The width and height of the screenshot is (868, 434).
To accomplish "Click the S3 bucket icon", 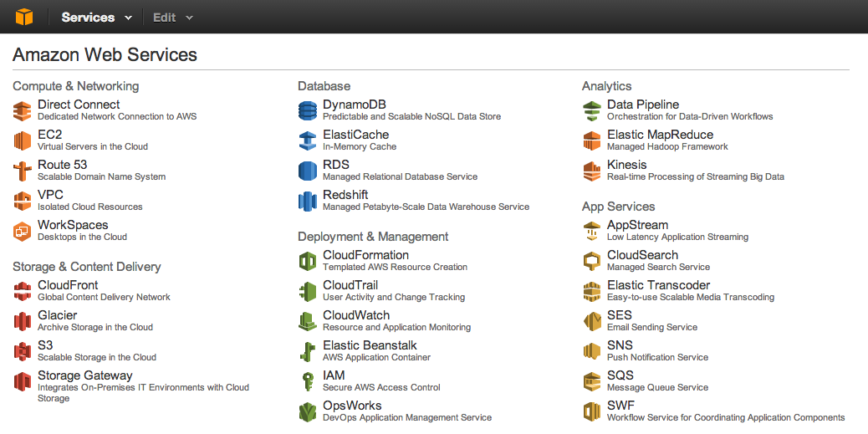I will click(22, 351).
